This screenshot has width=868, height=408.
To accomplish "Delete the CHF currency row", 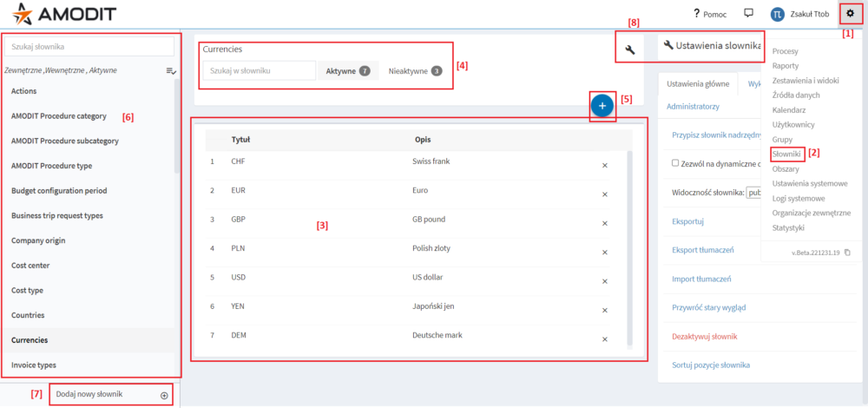I will pyautogui.click(x=605, y=165).
